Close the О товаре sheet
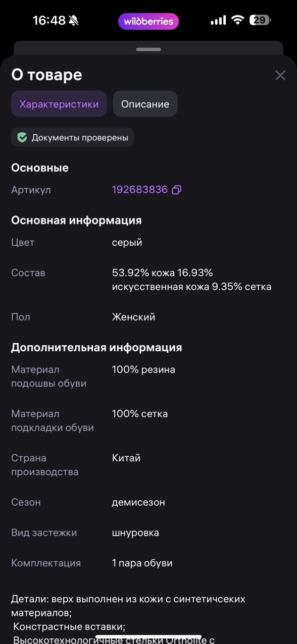Screen dimensions: 297x644 280,75
